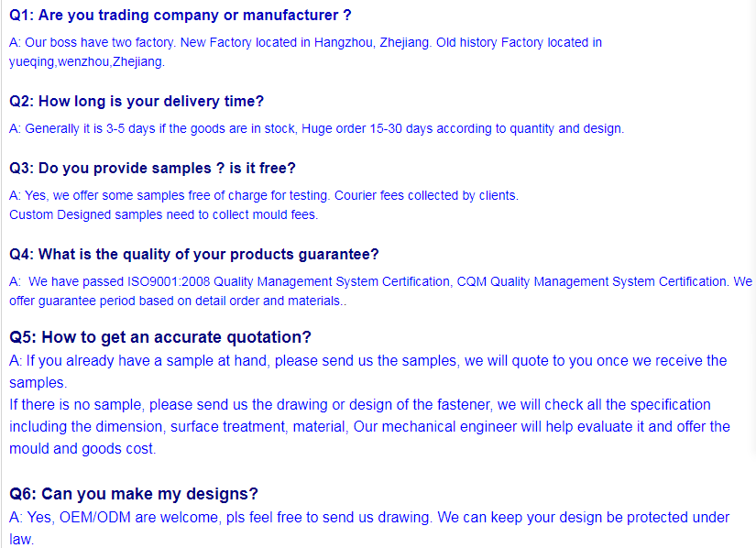The image size is (756, 548).
Task: Click the Q5 accurate quotation question heading
Action: tap(160, 337)
